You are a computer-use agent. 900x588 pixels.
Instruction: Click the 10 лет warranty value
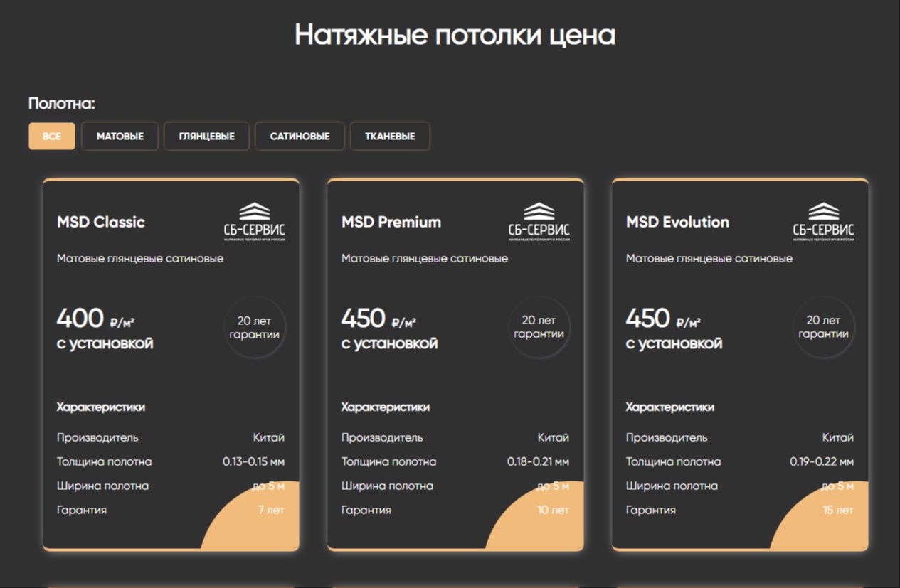click(554, 510)
